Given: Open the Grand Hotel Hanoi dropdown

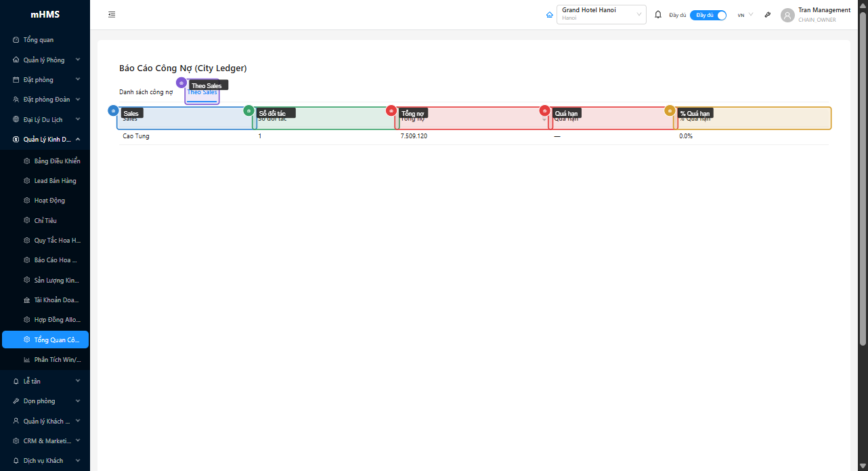Looking at the screenshot, I should (601, 14).
